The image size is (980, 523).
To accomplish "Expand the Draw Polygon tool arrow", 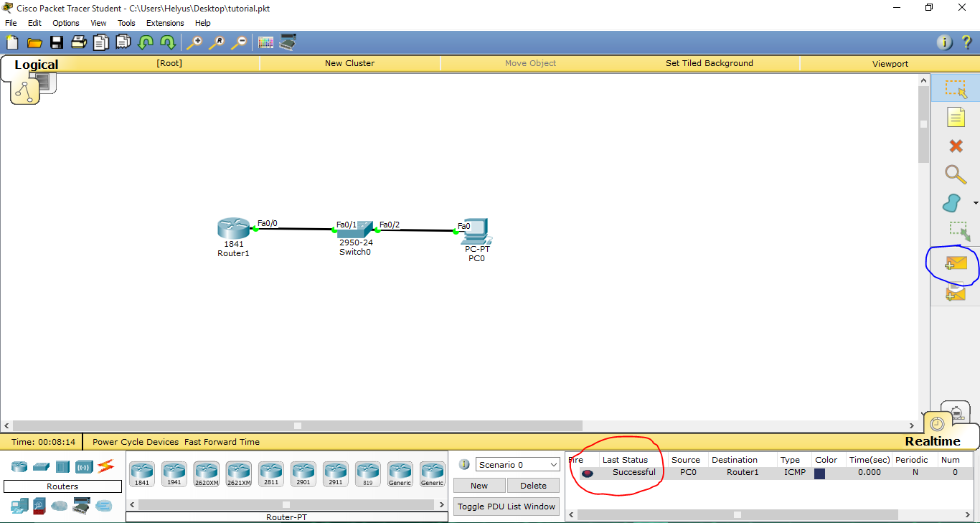I will (x=975, y=203).
